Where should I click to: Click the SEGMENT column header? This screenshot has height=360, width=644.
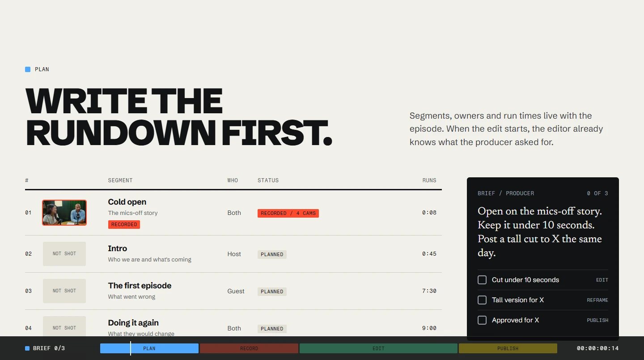120,180
